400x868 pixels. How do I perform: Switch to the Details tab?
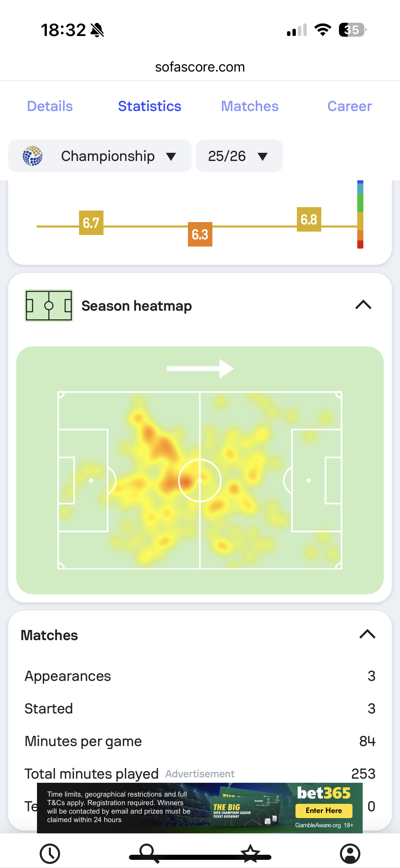coord(50,106)
